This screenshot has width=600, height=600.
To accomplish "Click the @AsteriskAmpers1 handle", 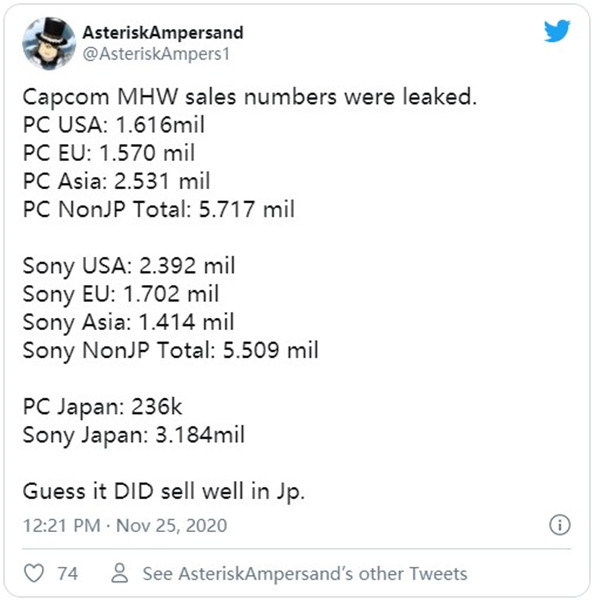I will click(x=157, y=54).
